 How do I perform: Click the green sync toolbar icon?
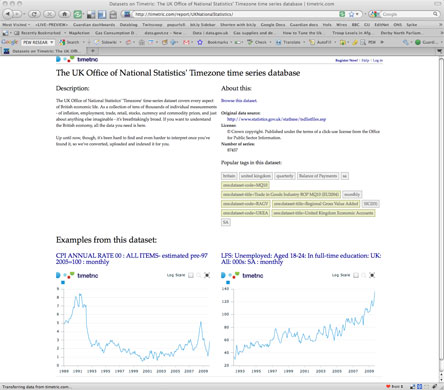pyautogui.click(x=78, y=14)
